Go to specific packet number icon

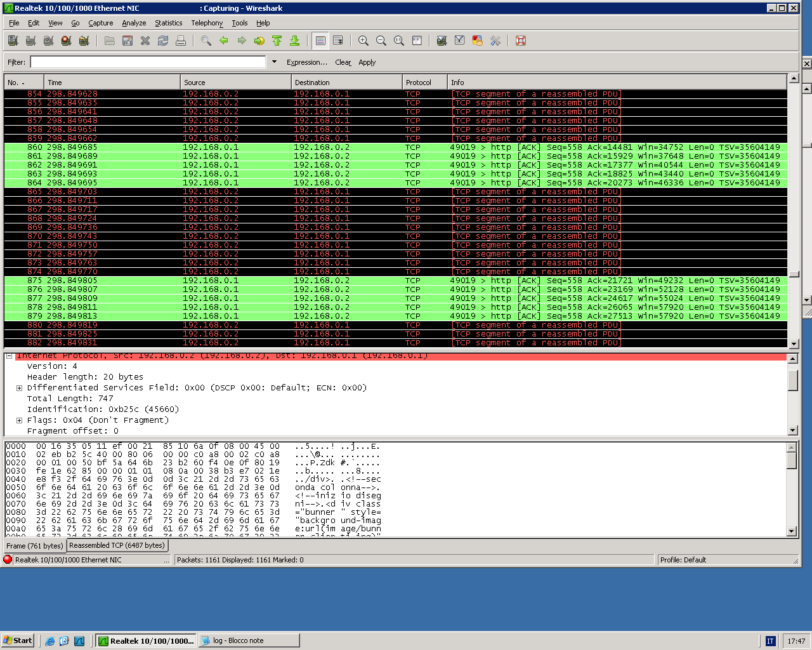259,41
